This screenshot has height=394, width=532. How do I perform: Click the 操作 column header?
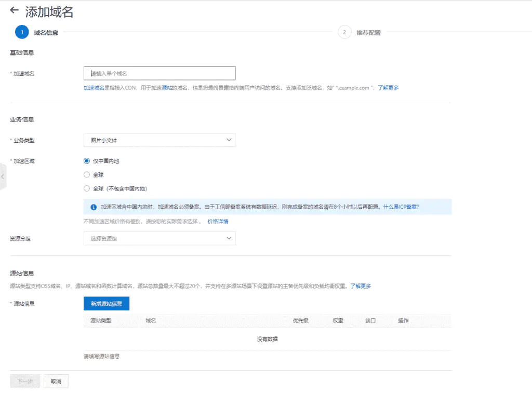click(403, 320)
